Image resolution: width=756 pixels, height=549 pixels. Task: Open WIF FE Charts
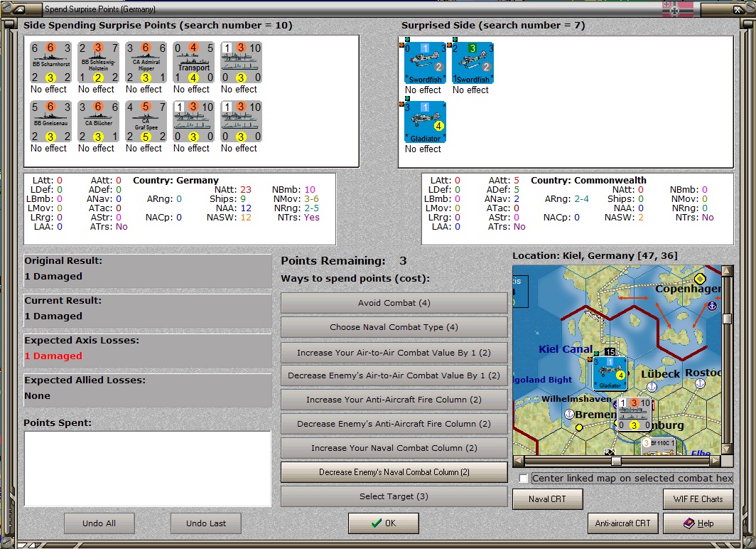pos(698,499)
